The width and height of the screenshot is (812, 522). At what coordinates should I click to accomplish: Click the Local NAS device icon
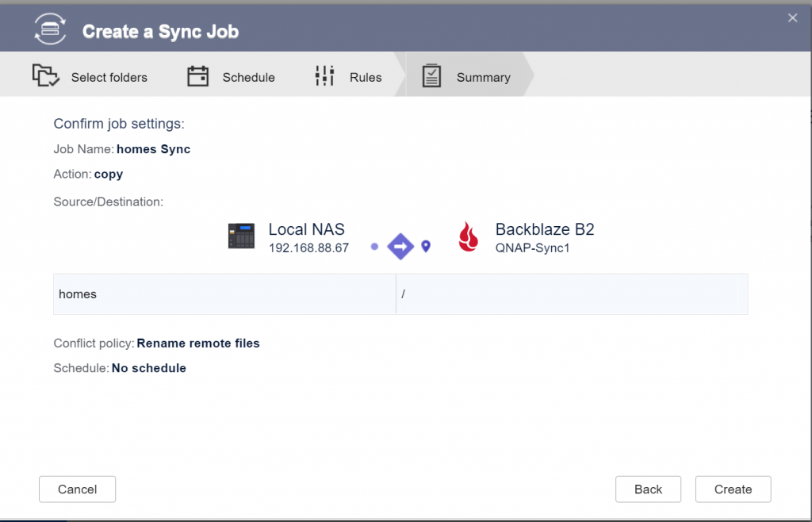click(x=241, y=236)
